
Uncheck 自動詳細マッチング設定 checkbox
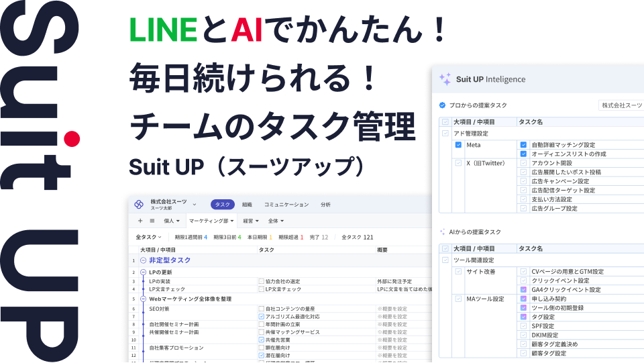pyautogui.click(x=523, y=145)
